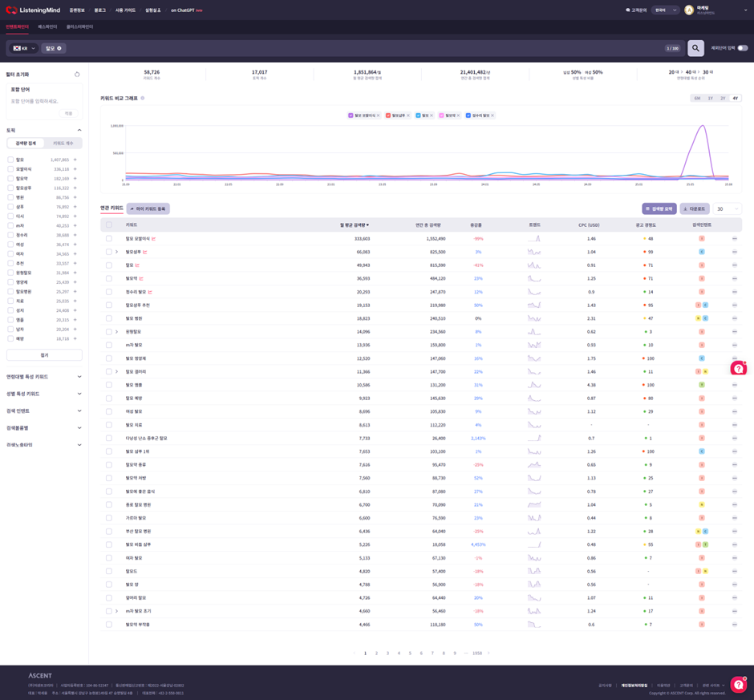754x700 pixels.
Task: Tick the select-all checkbox in the table header
Action: point(109,225)
